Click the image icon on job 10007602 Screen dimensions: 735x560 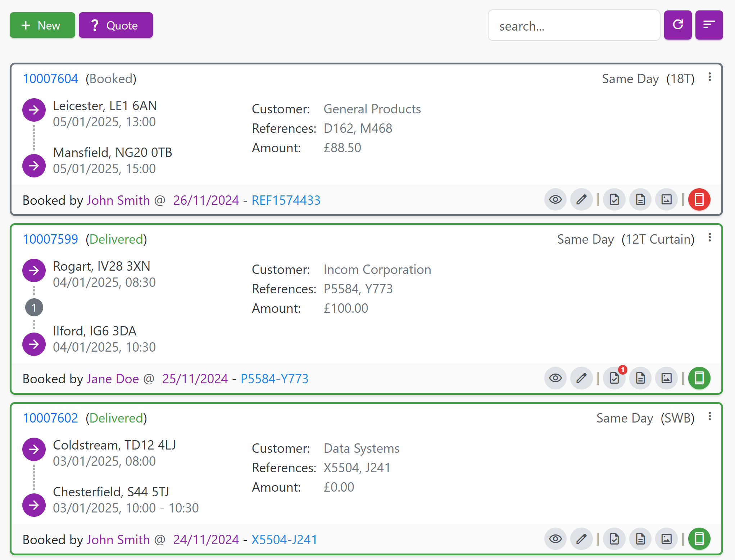tap(666, 539)
